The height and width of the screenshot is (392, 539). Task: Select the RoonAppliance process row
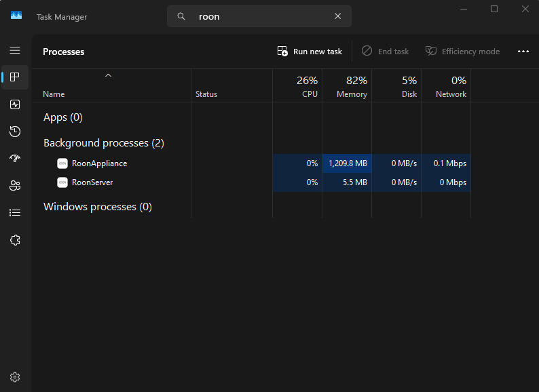tap(251, 163)
